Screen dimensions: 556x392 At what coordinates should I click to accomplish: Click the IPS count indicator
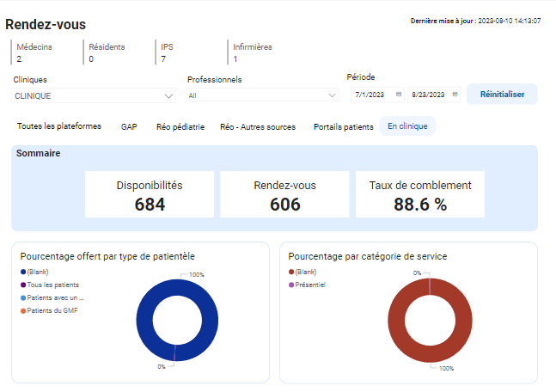click(x=165, y=52)
